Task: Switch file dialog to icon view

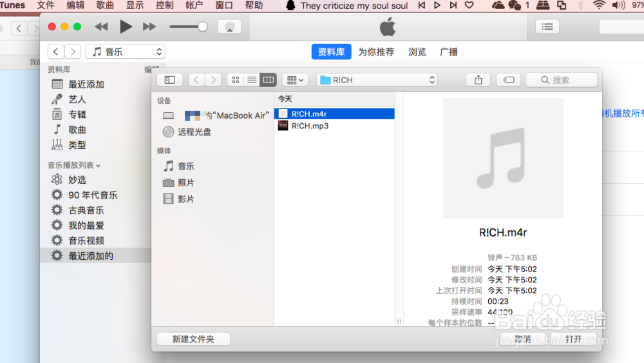Action: click(235, 80)
